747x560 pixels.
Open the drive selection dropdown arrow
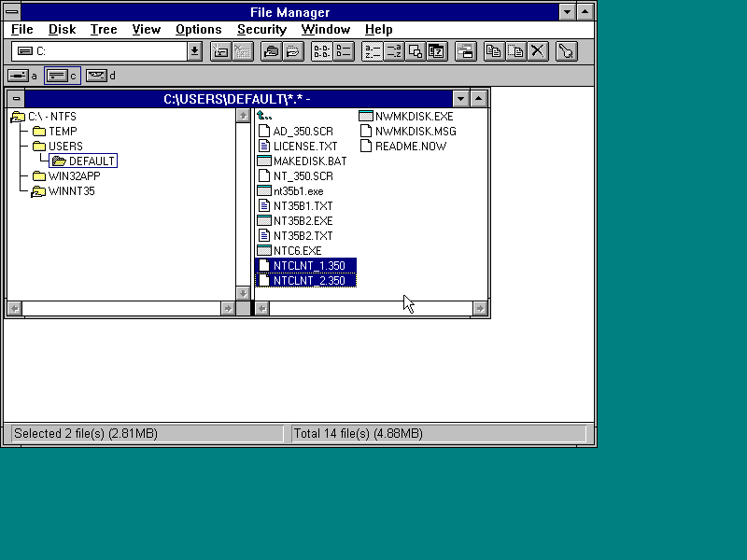pos(194,51)
